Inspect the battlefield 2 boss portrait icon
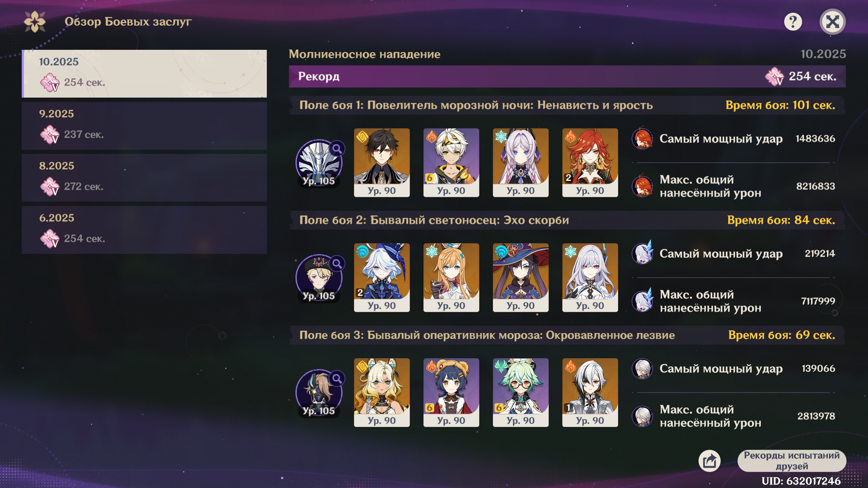This screenshot has width=868, height=488. tap(319, 278)
